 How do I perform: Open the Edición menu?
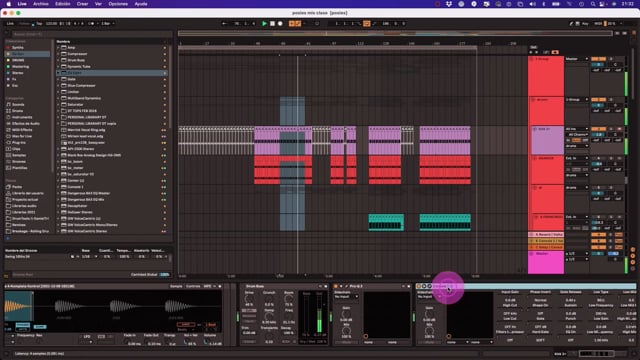point(62,4)
